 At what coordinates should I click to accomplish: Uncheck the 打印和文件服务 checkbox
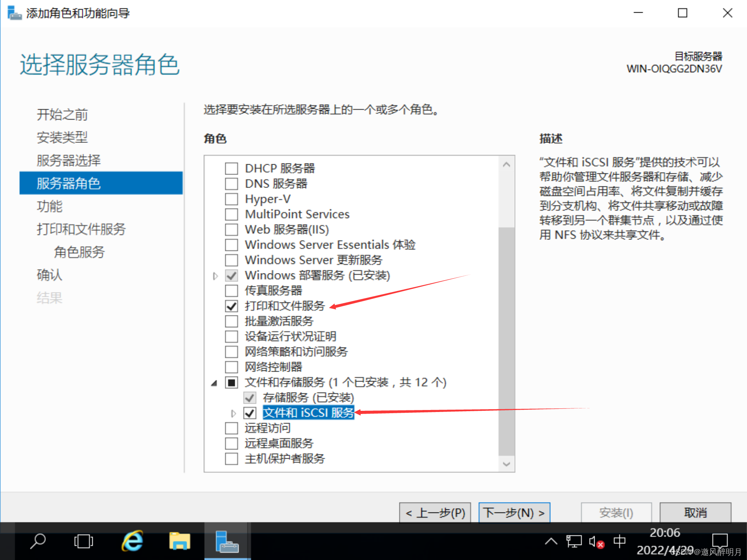pos(232,306)
